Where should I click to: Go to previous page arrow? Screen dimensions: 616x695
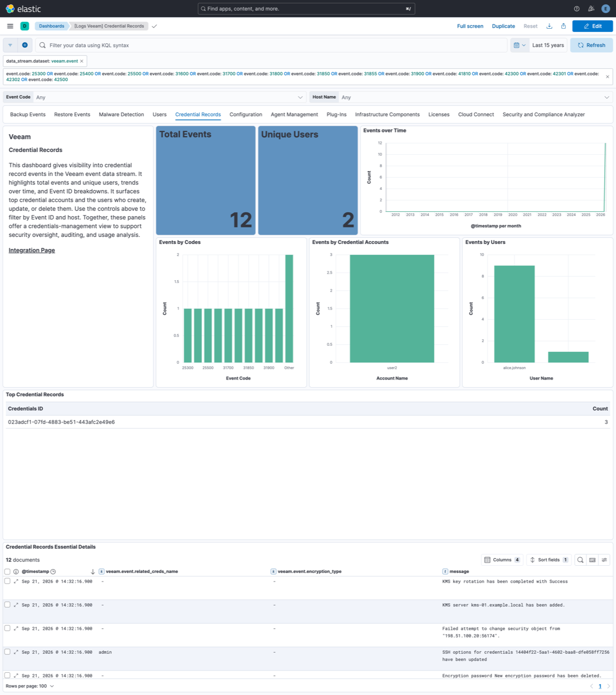[x=592, y=686]
